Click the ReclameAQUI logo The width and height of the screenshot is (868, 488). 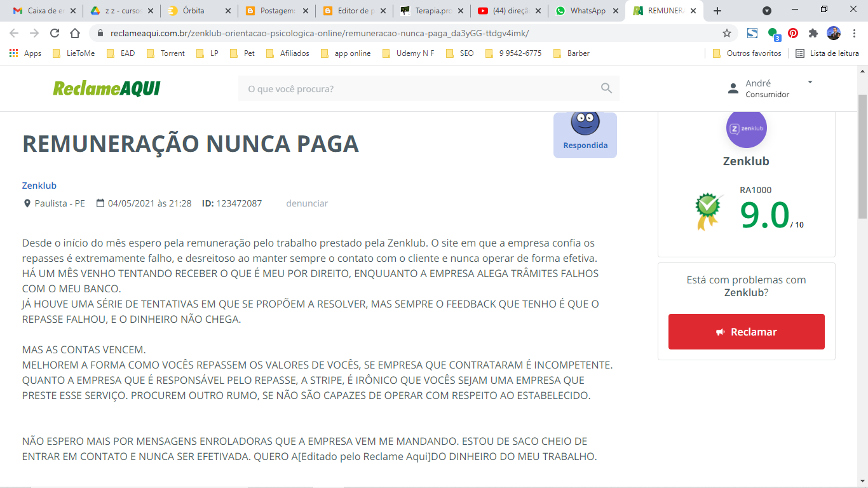pos(107,88)
